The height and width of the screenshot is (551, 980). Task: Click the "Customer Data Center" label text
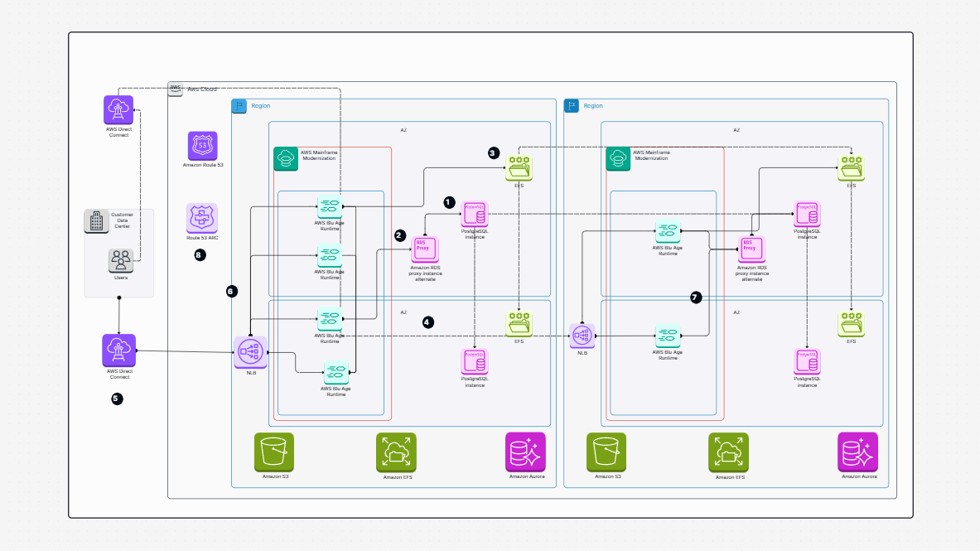coord(122,220)
